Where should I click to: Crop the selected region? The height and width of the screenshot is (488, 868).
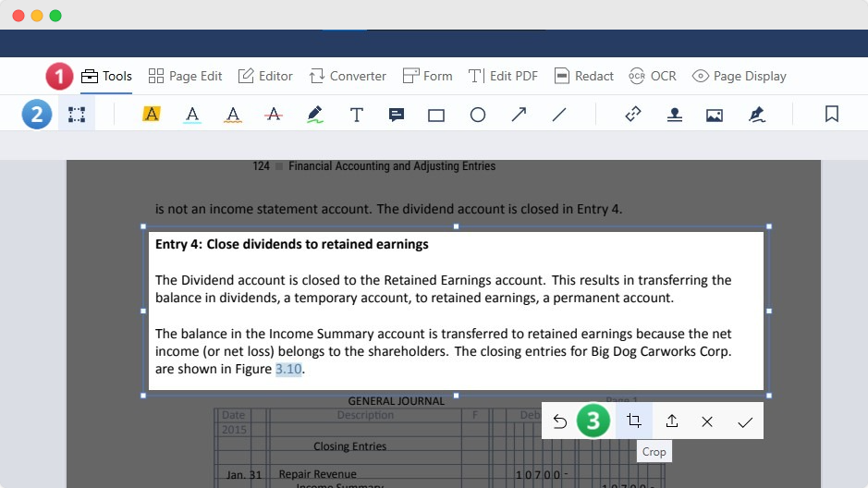pos(634,421)
